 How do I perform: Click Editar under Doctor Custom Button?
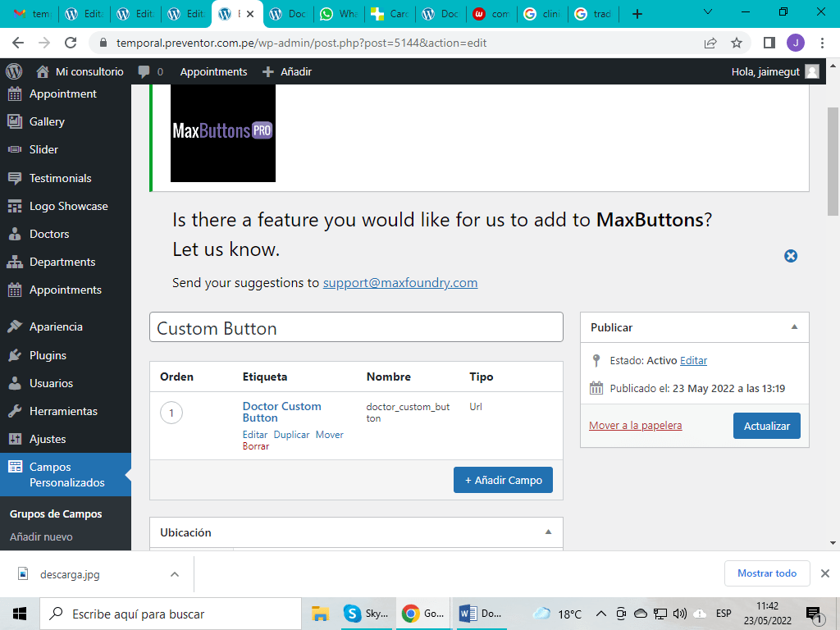pos(255,435)
